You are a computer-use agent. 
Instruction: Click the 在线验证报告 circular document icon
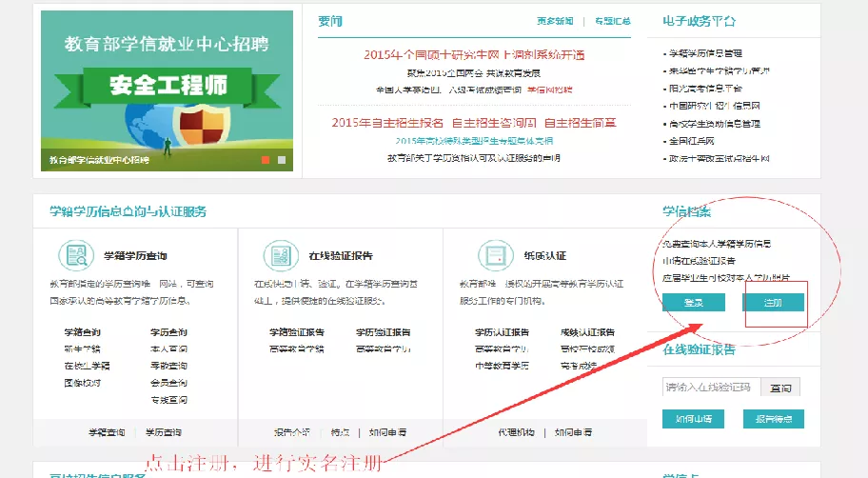(281, 255)
